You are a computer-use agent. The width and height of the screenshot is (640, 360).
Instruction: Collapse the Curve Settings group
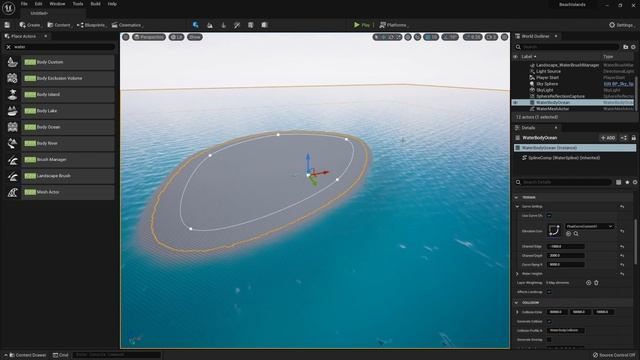[518, 207]
